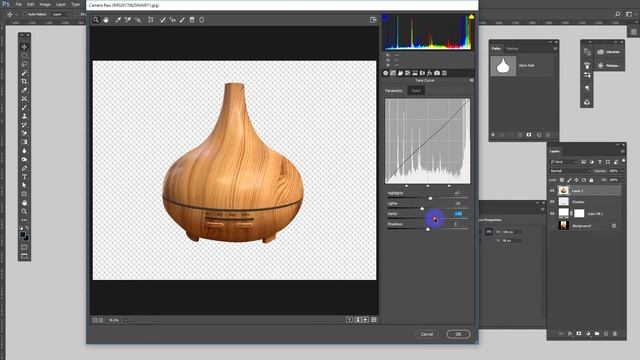
Task: Open the Auto-Select Layer dropdown
Action: [x=60, y=14]
